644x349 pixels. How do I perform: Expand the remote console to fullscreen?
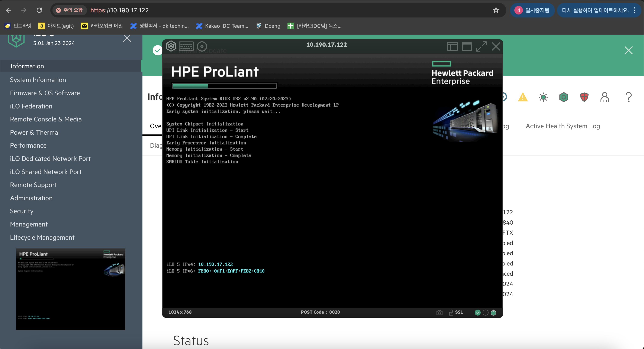(x=482, y=46)
